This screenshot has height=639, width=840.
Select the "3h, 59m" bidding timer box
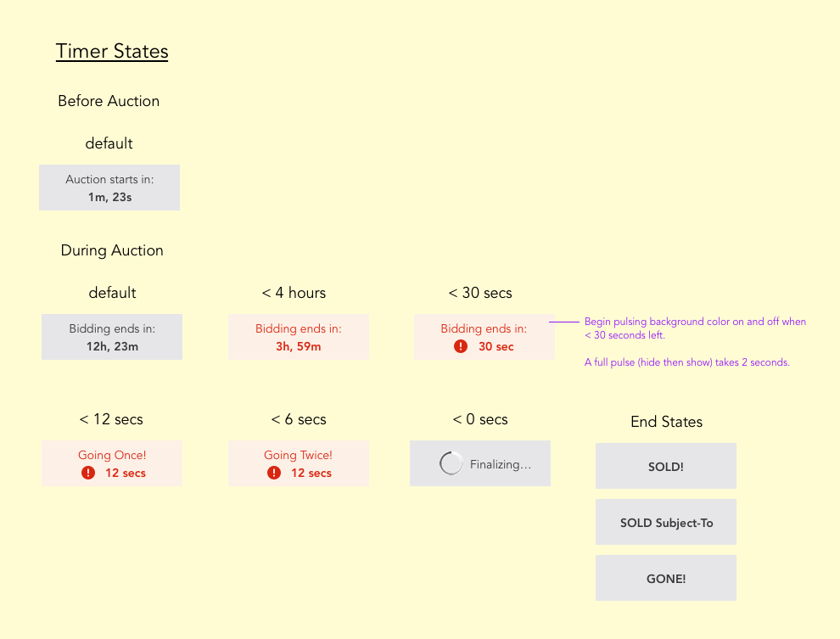(x=299, y=337)
